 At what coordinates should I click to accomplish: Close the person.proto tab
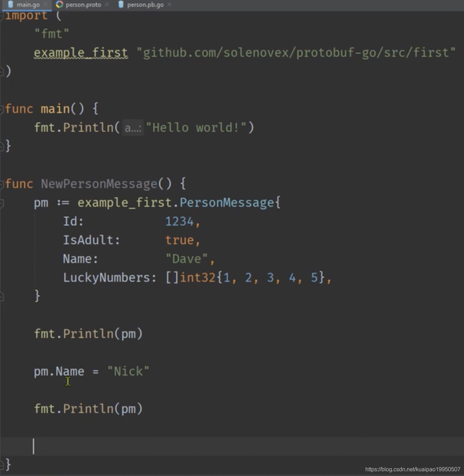tap(107, 5)
